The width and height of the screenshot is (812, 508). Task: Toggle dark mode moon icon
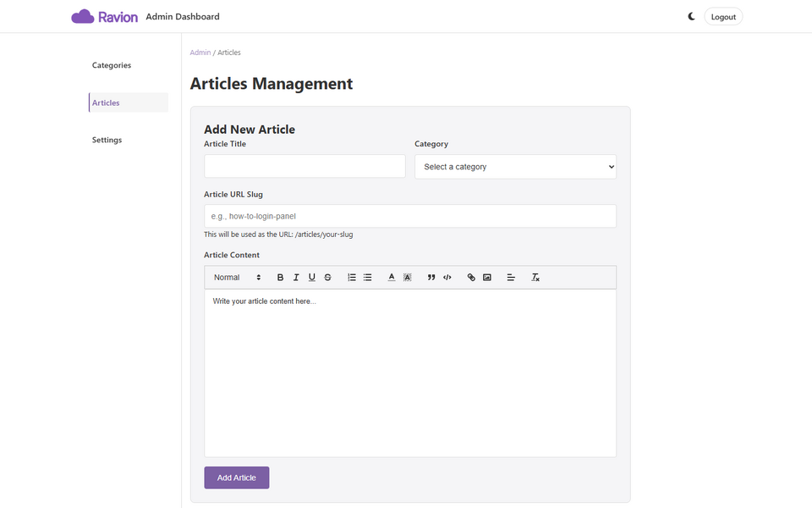tap(691, 17)
